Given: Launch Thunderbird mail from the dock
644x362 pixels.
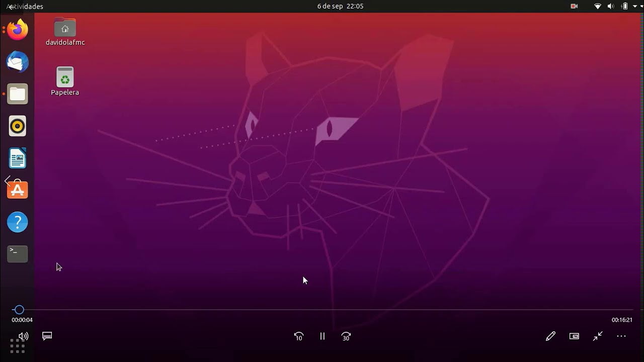Looking at the screenshot, I should [x=18, y=62].
